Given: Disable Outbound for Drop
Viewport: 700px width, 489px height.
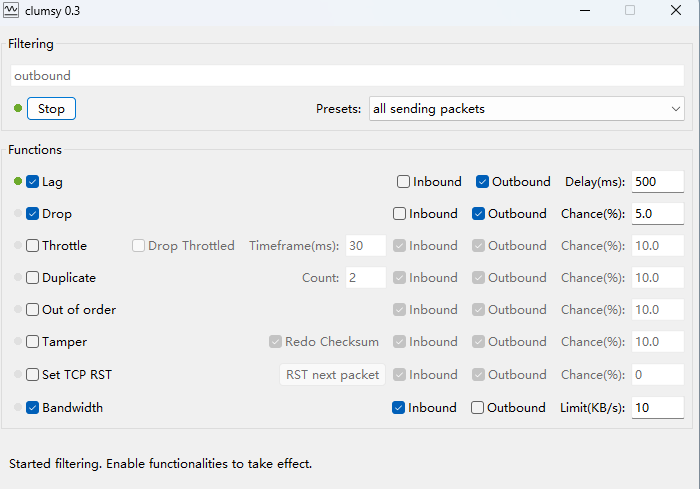Looking at the screenshot, I should click(x=478, y=214).
